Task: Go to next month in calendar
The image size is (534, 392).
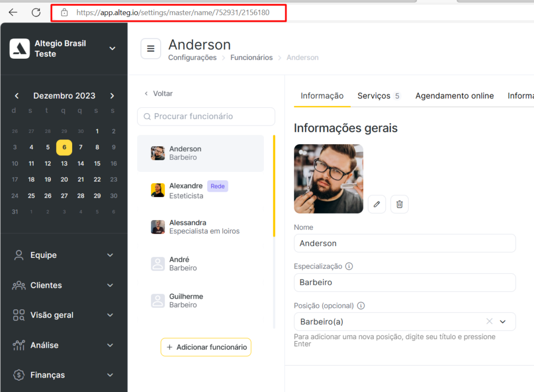Action: coord(112,96)
